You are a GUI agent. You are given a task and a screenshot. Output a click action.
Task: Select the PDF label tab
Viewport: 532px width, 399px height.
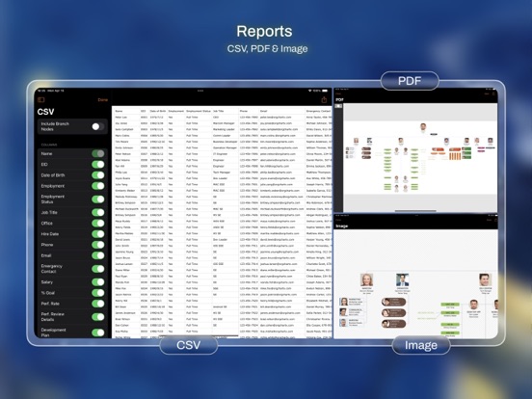(410, 81)
